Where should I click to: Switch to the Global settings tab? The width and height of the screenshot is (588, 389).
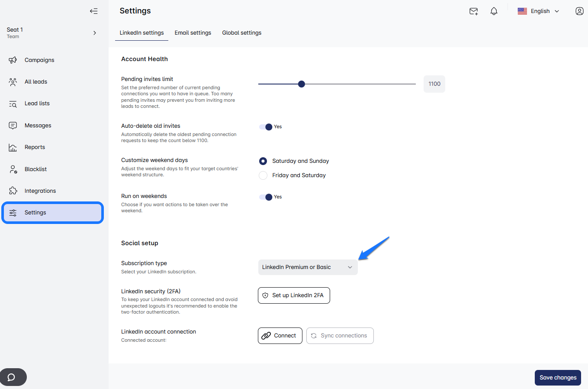(241, 33)
